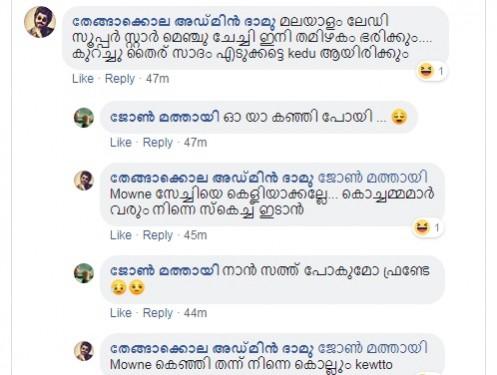497x375 pixels.
Task: Open avatar beside bottom-most comment
Action: pyautogui.click(x=84, y=351)
